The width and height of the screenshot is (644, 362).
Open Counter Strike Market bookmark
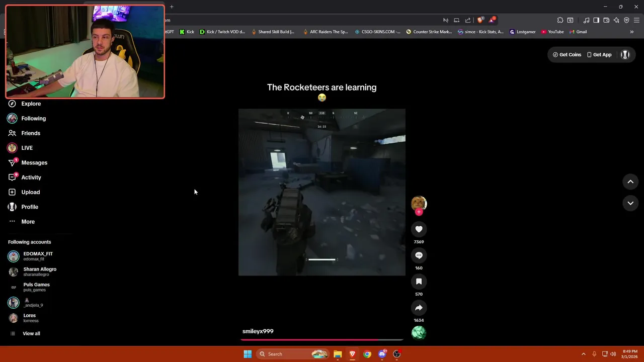(x=429, y=32)
